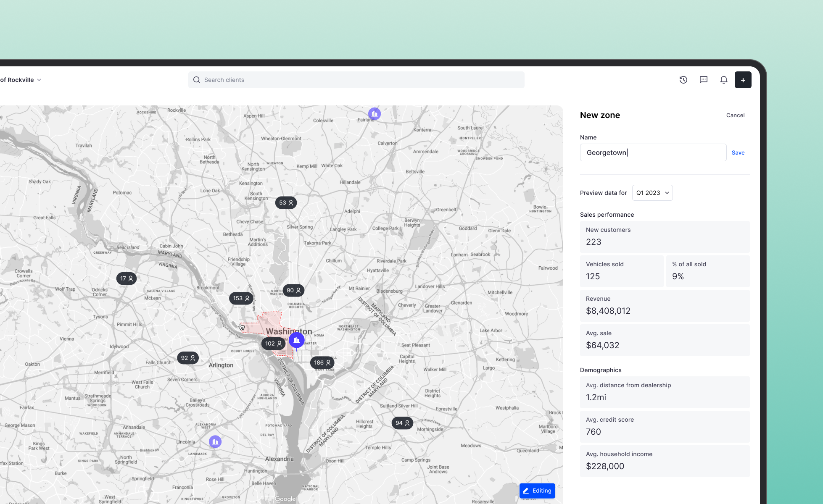Click the Avg. household income card
This screenshot has height=504, width=823.
665,461
